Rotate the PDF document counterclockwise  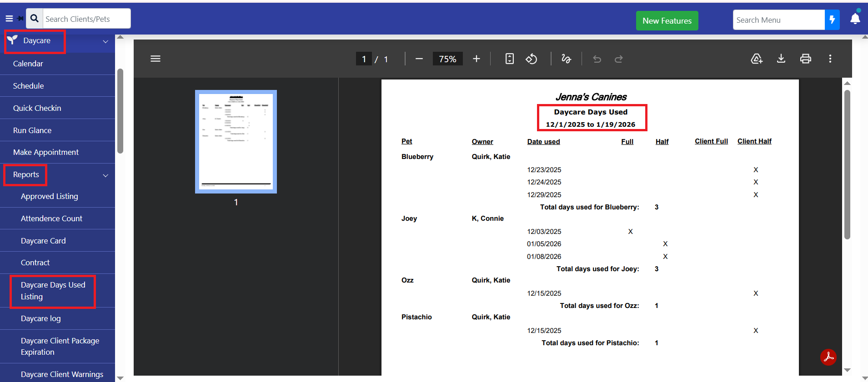click(531, 59)
